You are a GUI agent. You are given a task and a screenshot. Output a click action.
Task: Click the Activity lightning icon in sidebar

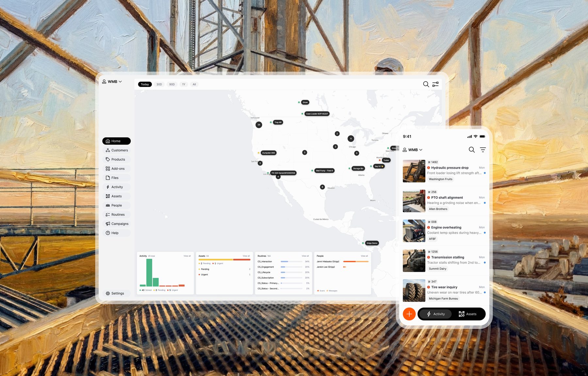point(108,187)
